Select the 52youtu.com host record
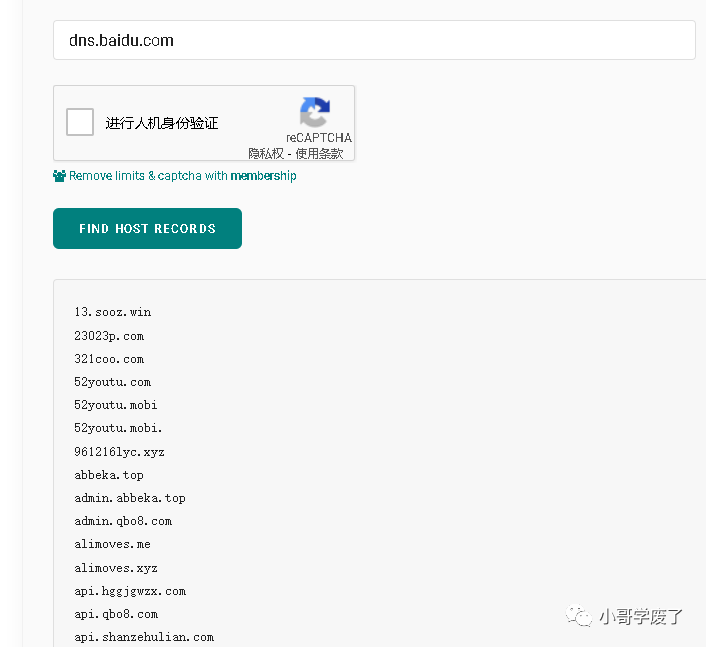 (113, 382)
